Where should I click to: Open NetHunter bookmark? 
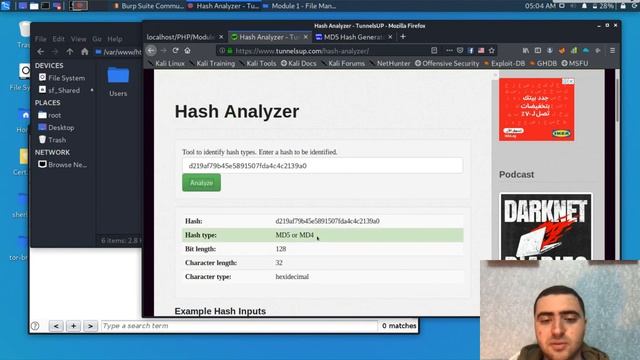pyautogui.click(x=390, y=63)
